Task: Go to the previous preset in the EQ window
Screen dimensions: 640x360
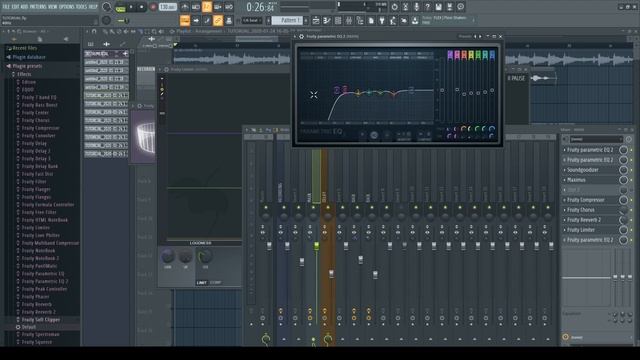Action: coord(475,36)
